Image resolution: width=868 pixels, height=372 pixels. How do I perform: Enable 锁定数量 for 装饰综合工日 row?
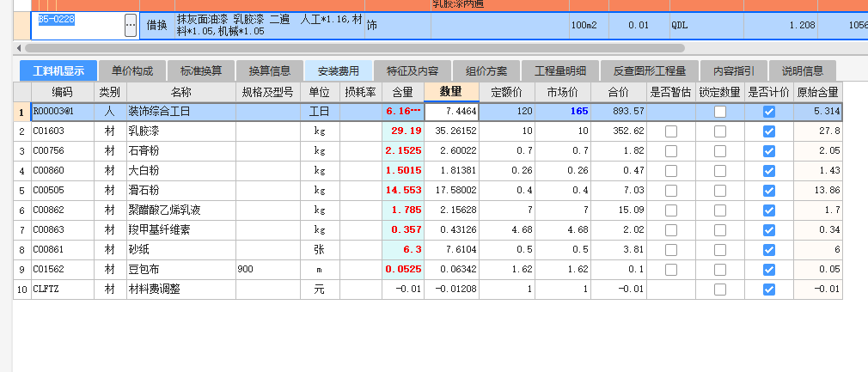(719, 112)
